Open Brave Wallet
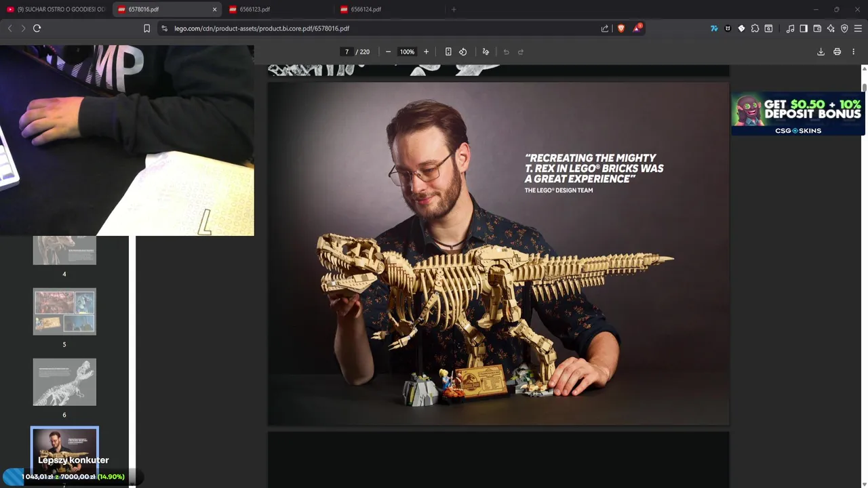The height and width of the screenshot is (488, 868). tap(817, 28)
